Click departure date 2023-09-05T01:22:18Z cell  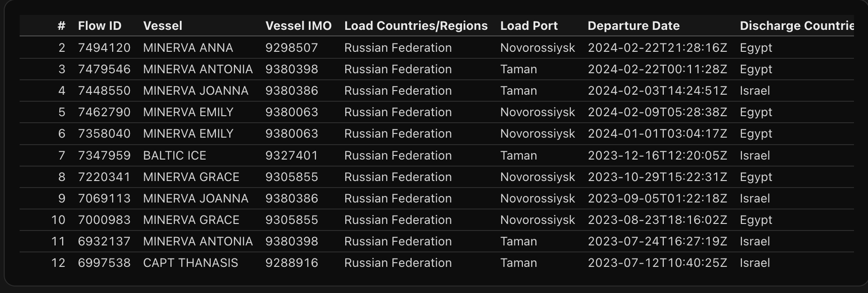[657, 198]
